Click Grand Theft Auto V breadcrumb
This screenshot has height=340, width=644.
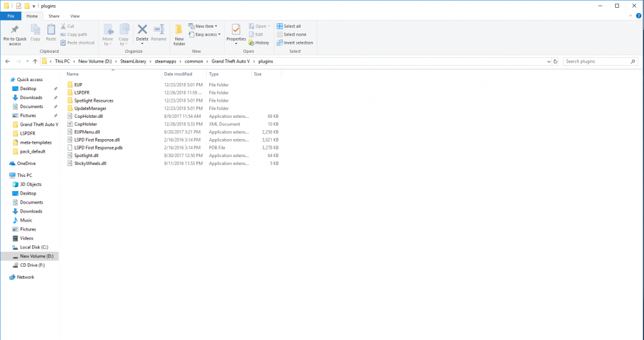pos(231,61)
